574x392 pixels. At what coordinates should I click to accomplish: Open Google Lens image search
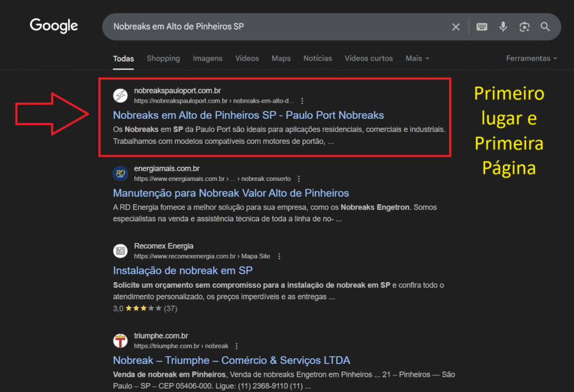524,27
